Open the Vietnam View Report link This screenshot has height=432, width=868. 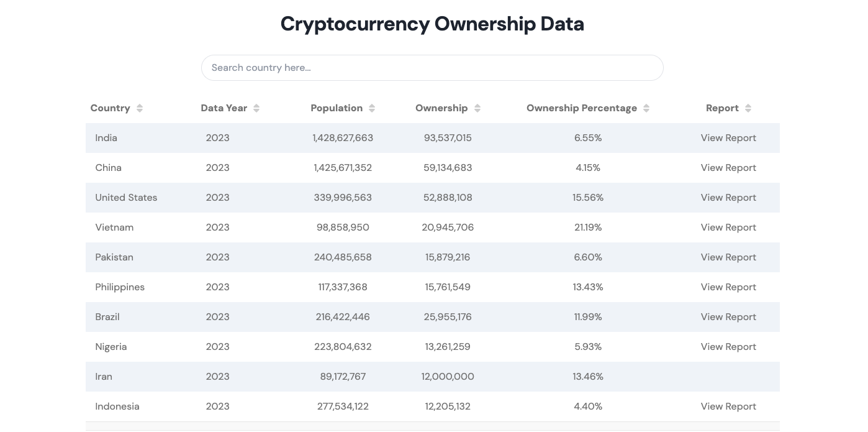click(x=728, y=227)
